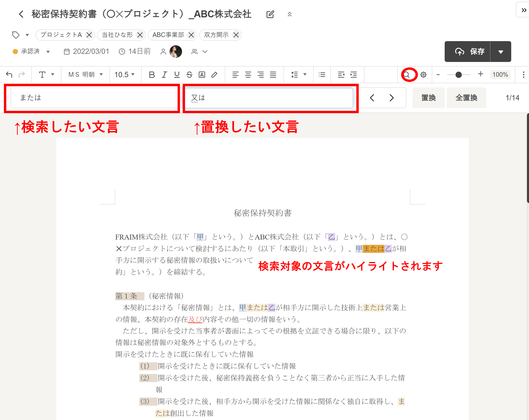529x420 pixels.
Task: Click the 全置換 button
Action: pyautogui.click(x=466, y=98)
